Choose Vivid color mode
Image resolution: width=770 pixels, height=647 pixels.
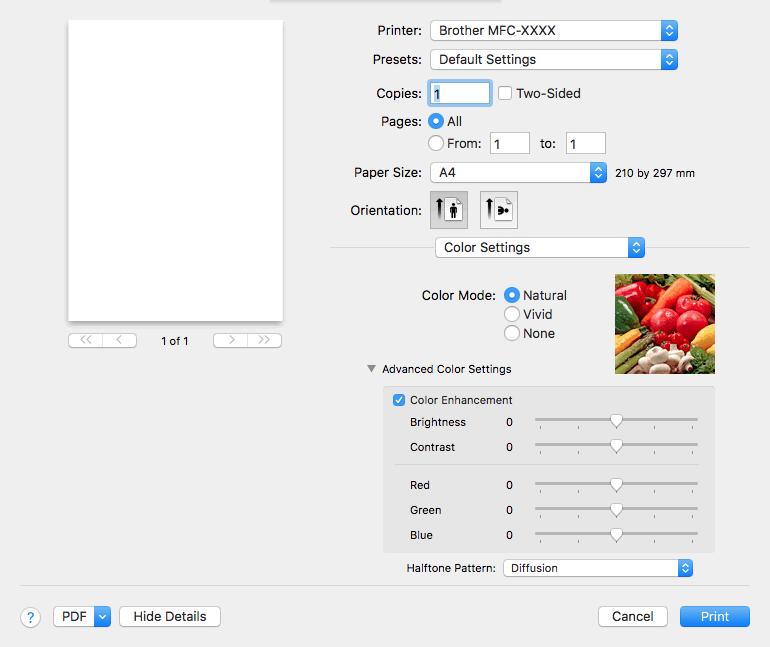click(512, 314)
